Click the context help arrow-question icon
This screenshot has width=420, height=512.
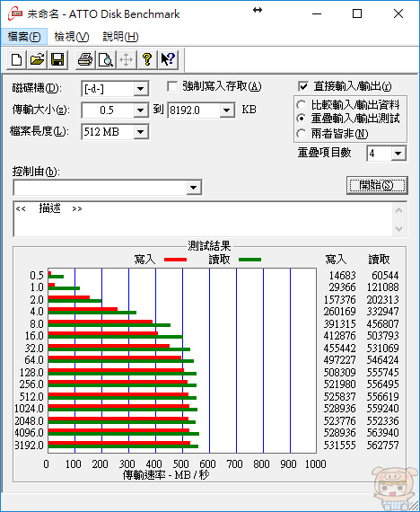168,60
